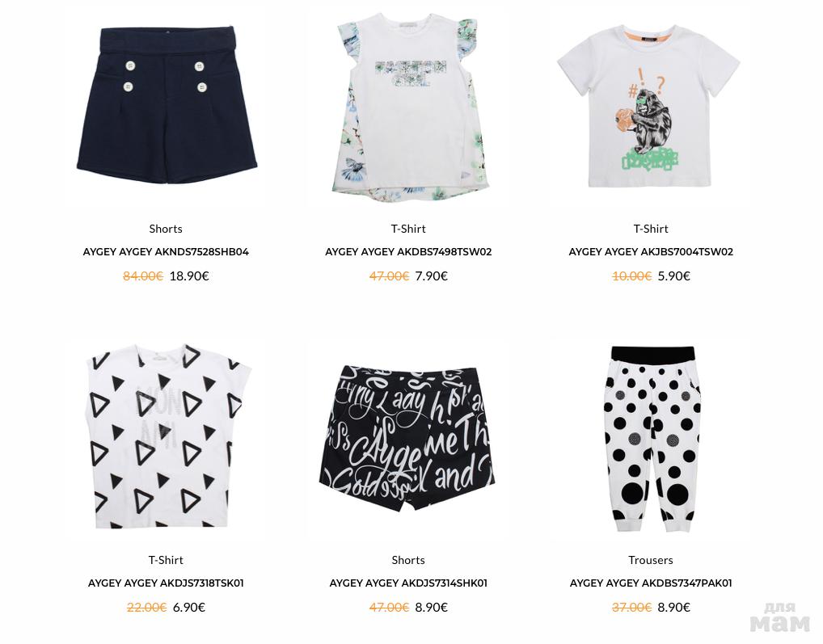Open the polka dot trousers image
The height and width of the screenshot is (644, 823).
point(652,440)
